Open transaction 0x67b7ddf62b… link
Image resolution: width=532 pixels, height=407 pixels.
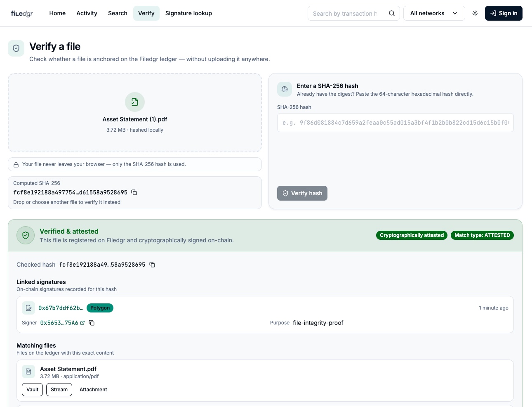click(x=61, y=308)
